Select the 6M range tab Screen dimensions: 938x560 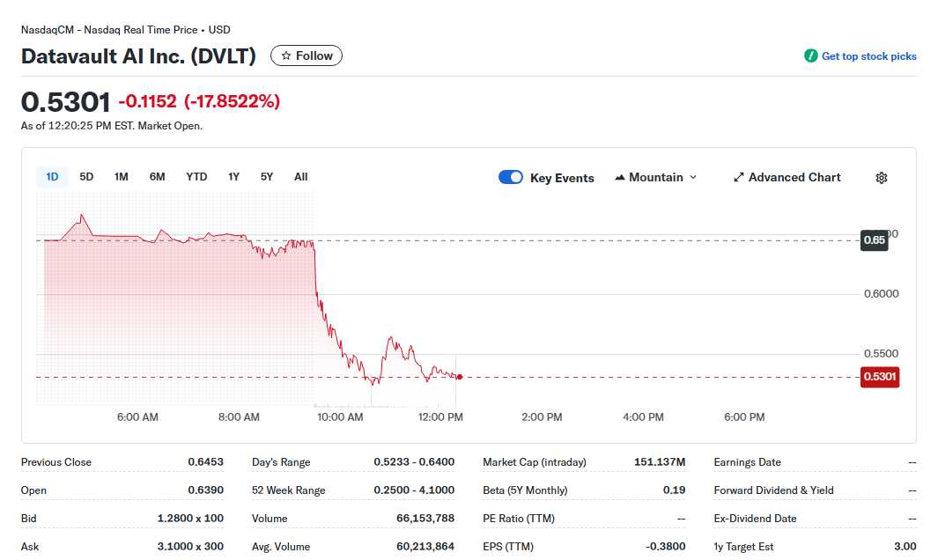[157, 176]
